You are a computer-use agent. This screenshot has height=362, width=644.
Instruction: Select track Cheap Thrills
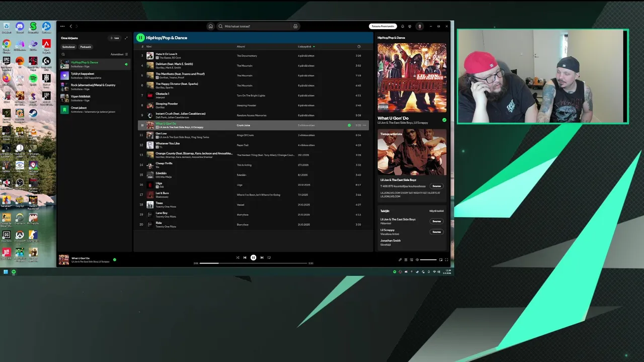click(x=253, y=165)
